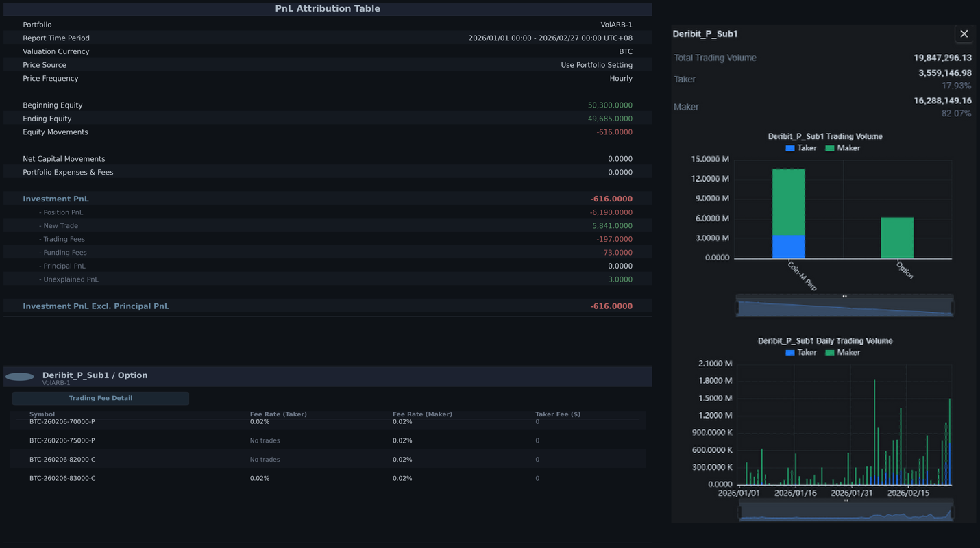Click the Investment PnL Excl. Principal PnL row
The width and height of the screenshot is (980, 548).
328,306
